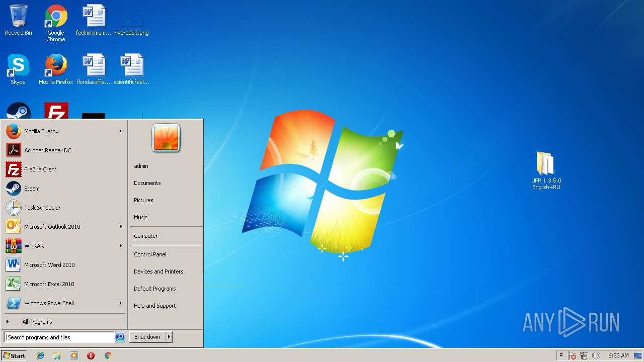This screenshot has width=644, height=362.
Task: Click the red Opera icon on the taskbar
Action: click(x=91, y=355)
